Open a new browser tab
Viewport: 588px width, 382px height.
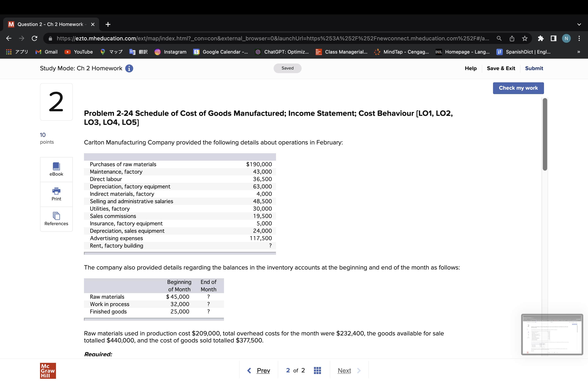point(108,24)
